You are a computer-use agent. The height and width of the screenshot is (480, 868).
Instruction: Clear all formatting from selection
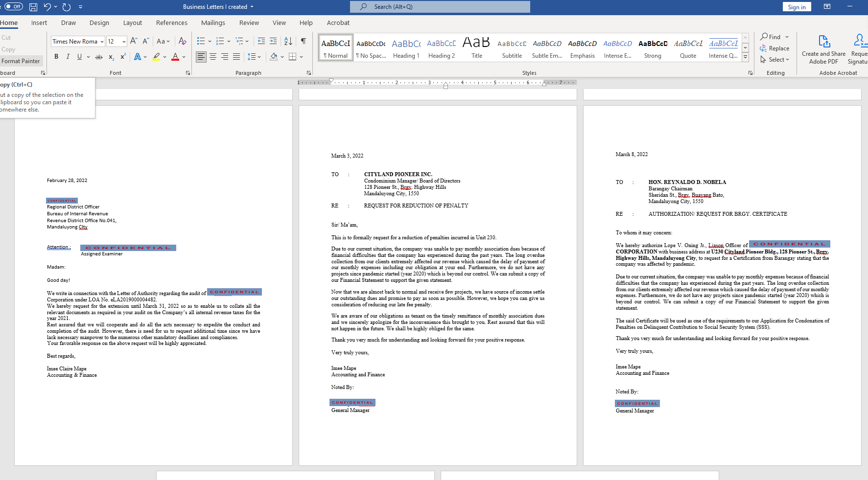(182, 42)
